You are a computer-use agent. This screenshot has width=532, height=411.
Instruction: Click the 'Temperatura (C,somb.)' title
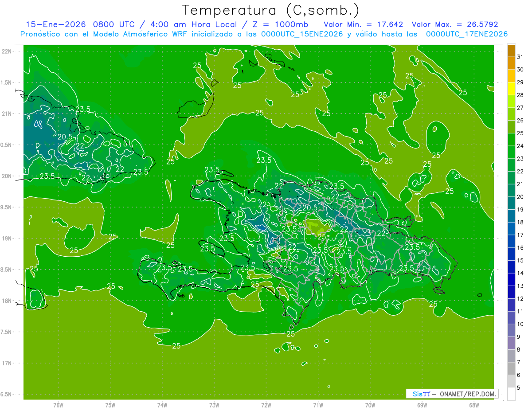(271, 10)
